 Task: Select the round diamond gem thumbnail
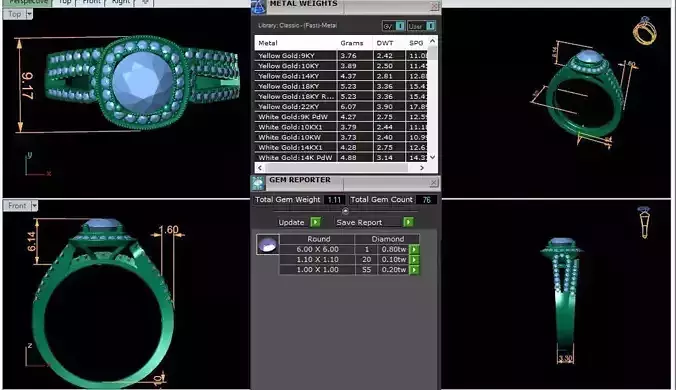click(268, 244)
